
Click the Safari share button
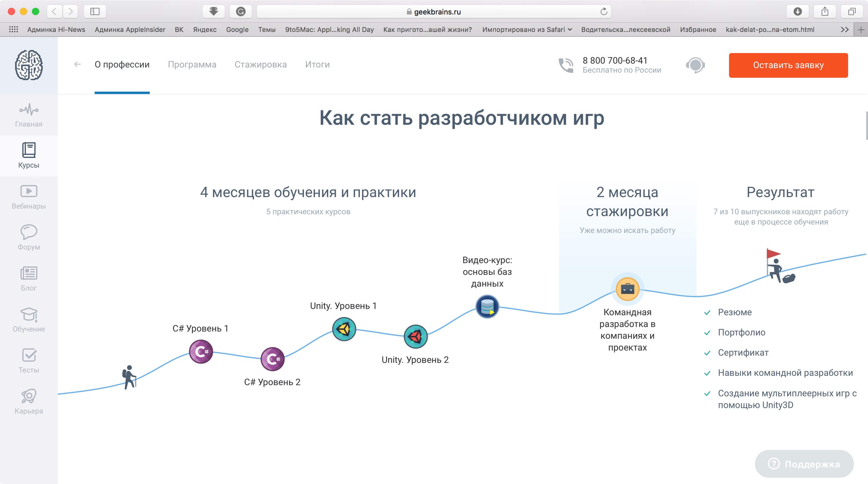pos(825,11)
